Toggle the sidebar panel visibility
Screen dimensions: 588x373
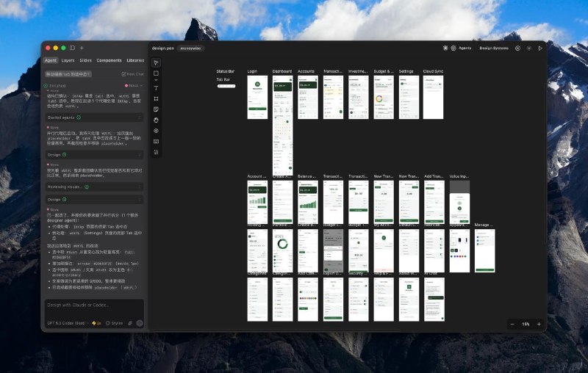72,48
